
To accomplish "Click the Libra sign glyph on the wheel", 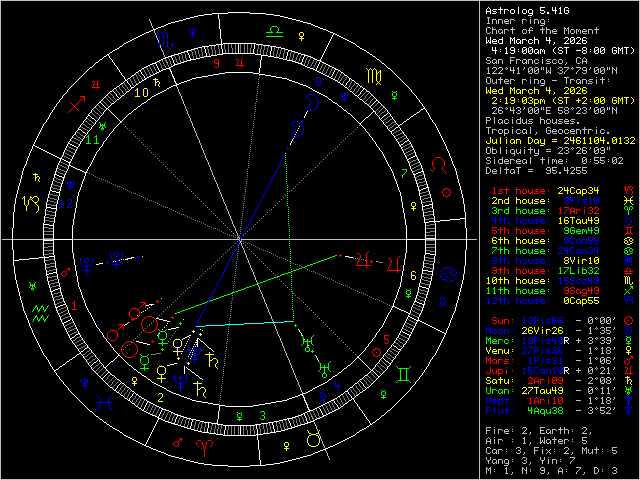I will (273, 33).
